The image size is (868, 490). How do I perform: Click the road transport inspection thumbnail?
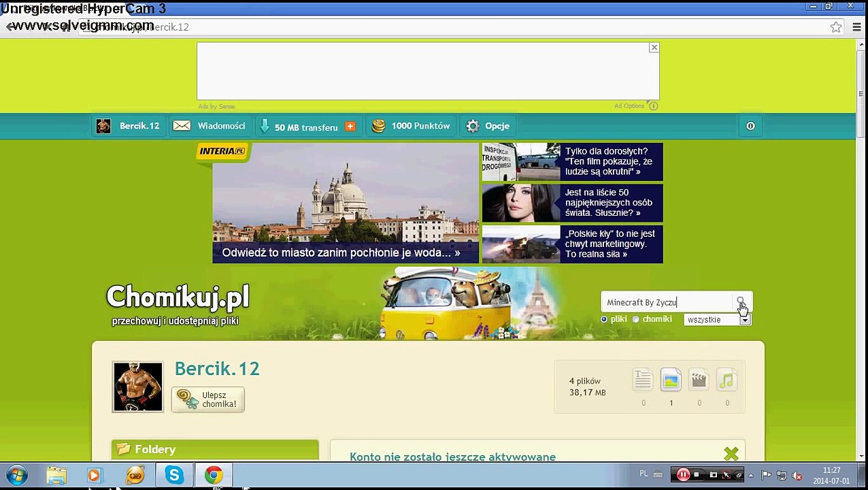coord(521,162)
